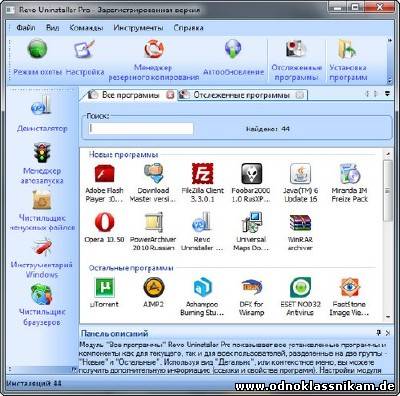The height and width of the screenshot is (396, 400).
Task: Select the AIMP2 program icon
Action: click(x=153, y=287)
